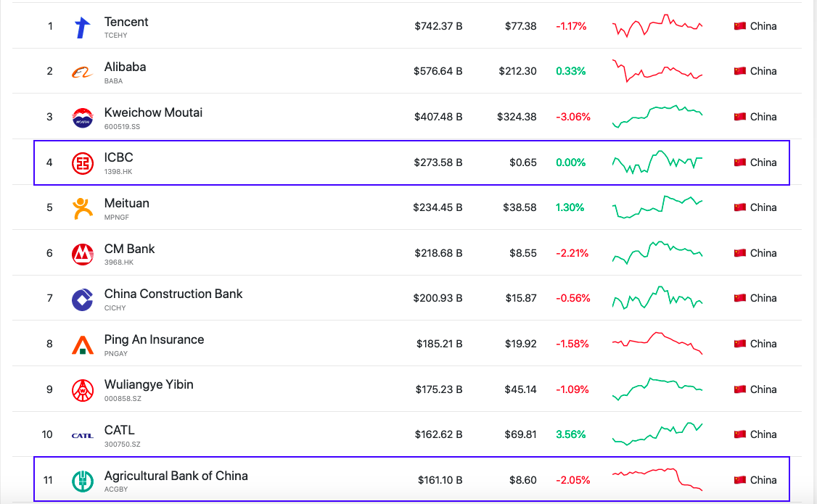Click the Ping An Insurance price sparkline
The height and width of the screenshot is (504, 817).
pos(657,343)
